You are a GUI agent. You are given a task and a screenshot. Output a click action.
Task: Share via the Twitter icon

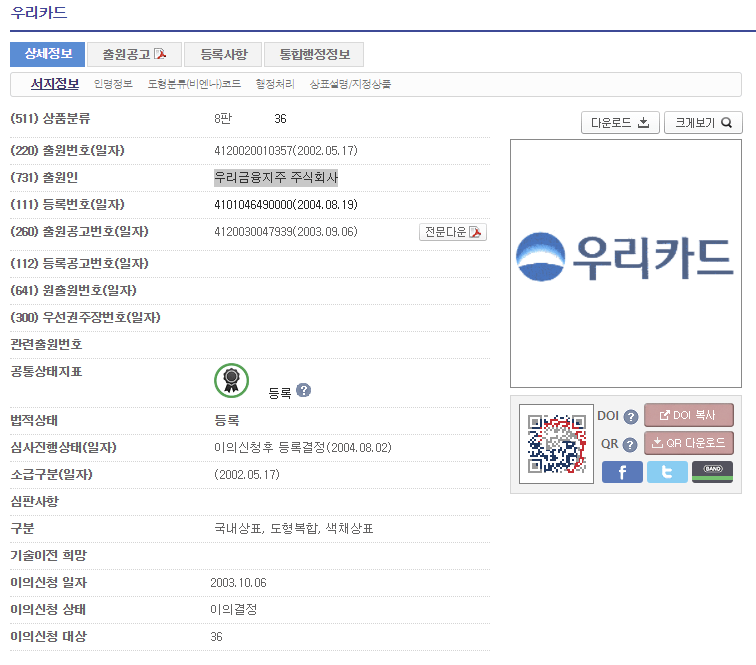coord(667,472)
